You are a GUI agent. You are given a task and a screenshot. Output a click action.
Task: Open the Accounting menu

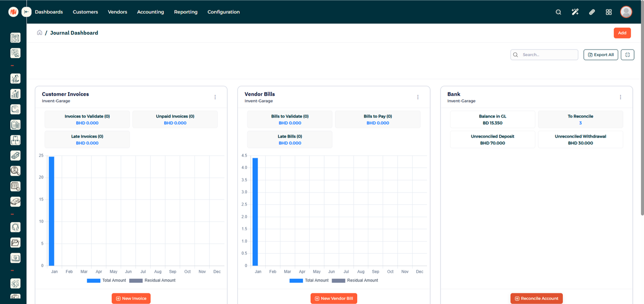coord(150,12)
